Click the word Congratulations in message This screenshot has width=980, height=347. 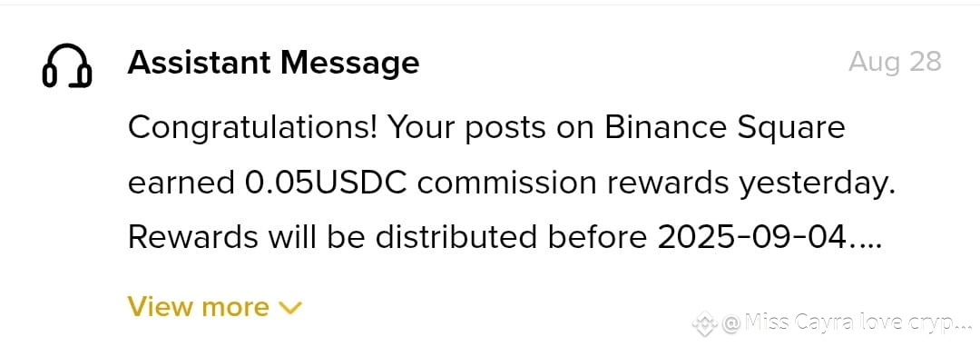pos(252,129)
